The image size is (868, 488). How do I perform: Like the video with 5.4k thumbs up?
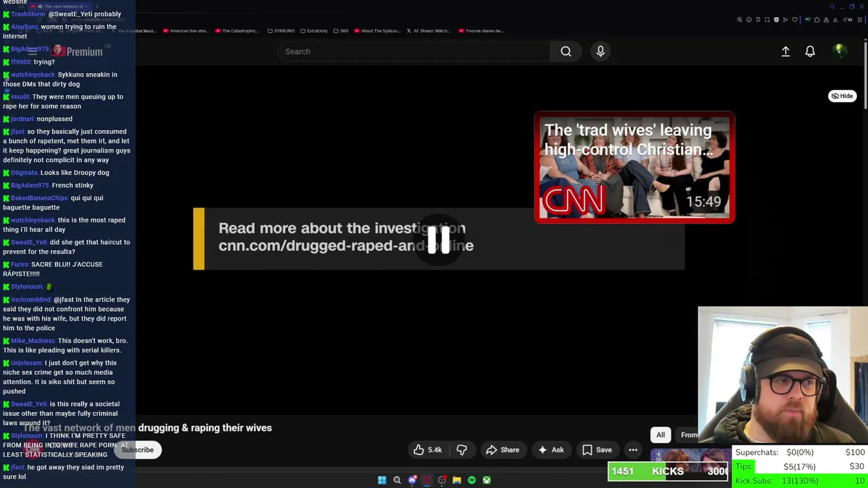(428, 450)
